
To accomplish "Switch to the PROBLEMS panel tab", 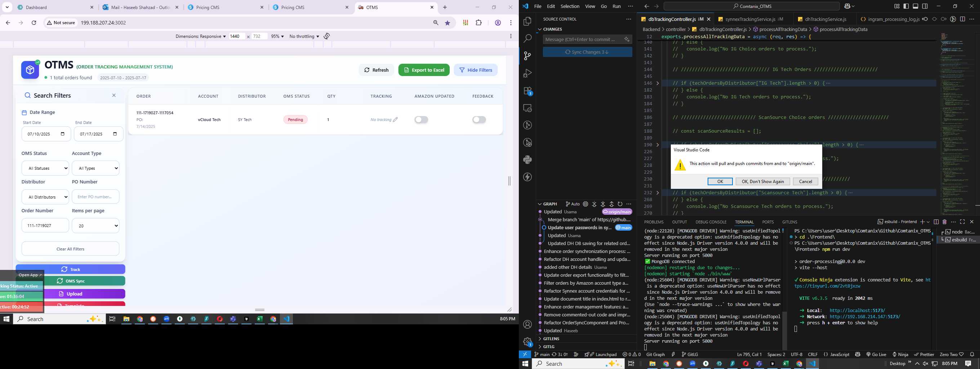I will pos(654,222).
